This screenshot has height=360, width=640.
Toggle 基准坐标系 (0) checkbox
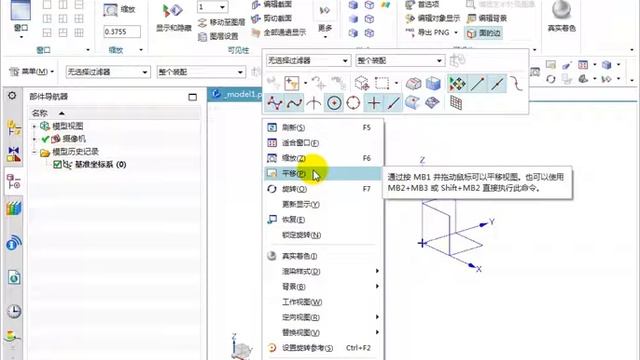point(57,164)
